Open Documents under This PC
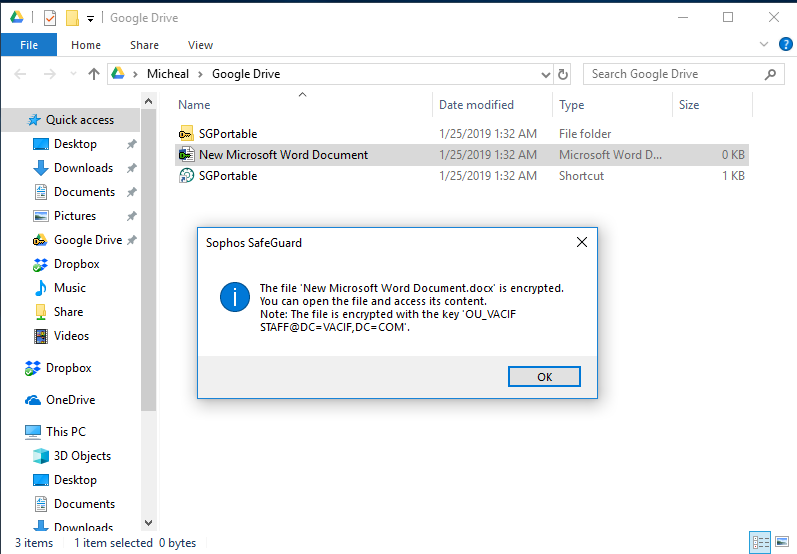 click(84, 504)
